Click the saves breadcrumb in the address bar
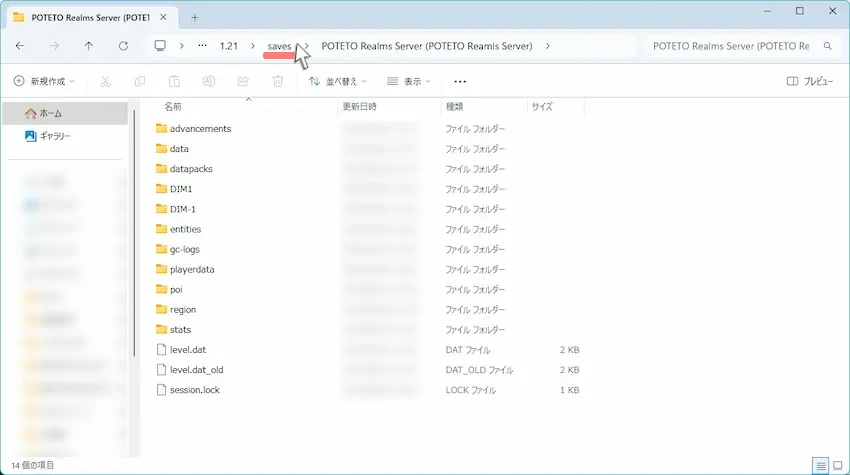Screen dimensions: 850x475 (279, 46)
